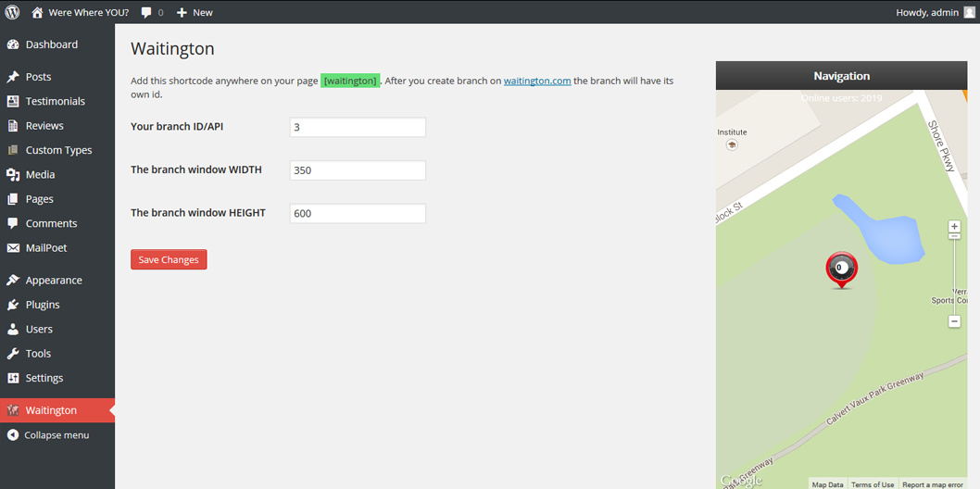980x489 pixels.
Task: Open Custom Types menu
Action: tap(58, 150)
